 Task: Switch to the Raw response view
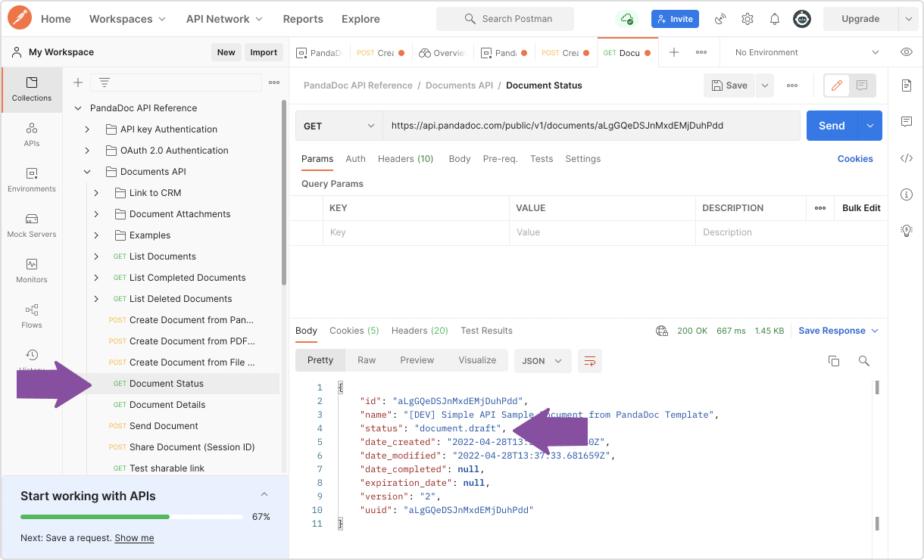point(367,360)
